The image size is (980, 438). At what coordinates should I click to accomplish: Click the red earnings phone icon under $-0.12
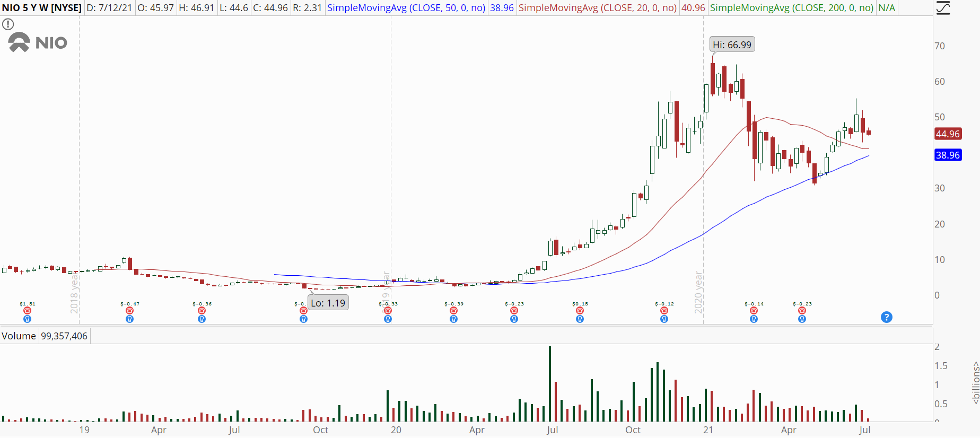click(664, 311)
